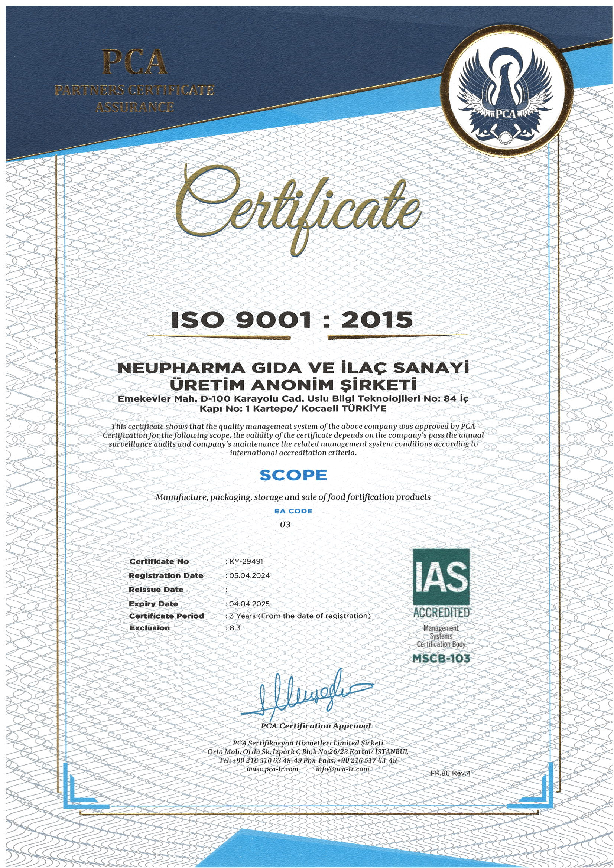Click 'MSCB-103' accreditation number

441,659
